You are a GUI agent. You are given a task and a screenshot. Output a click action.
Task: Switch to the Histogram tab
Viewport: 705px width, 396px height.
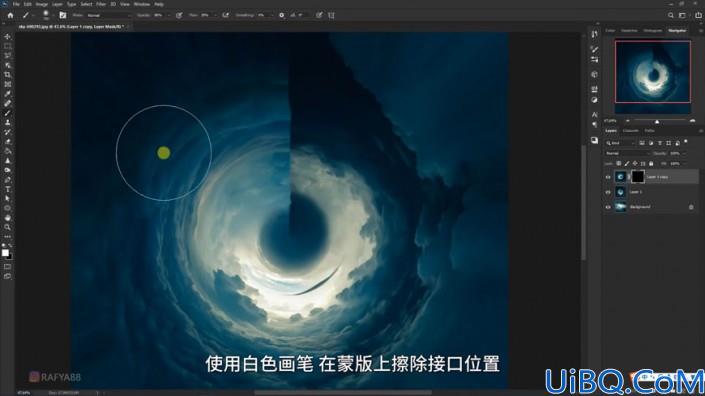(x=652, y=31)
